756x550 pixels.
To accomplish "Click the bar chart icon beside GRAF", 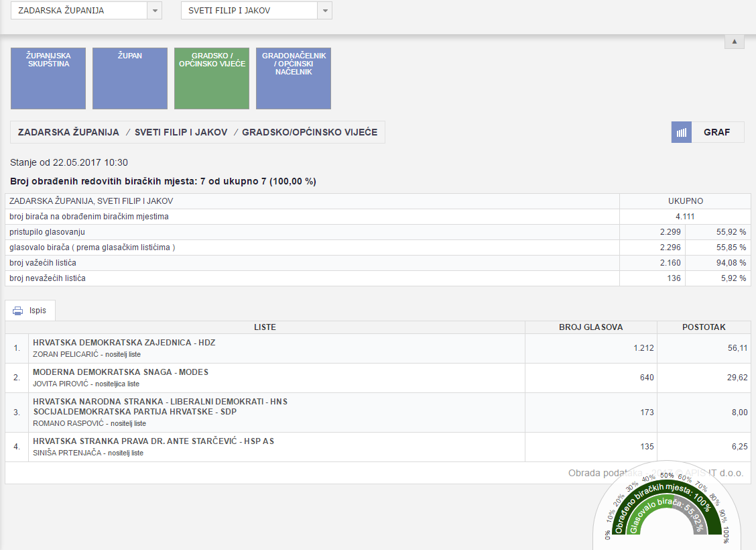I will [x=681, y=132].
